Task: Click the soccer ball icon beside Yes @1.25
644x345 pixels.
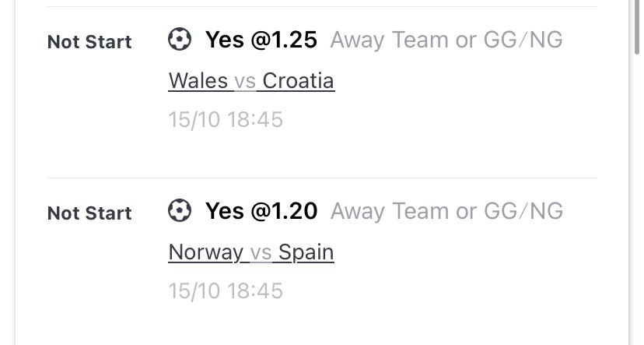Action: coord(180,39)
